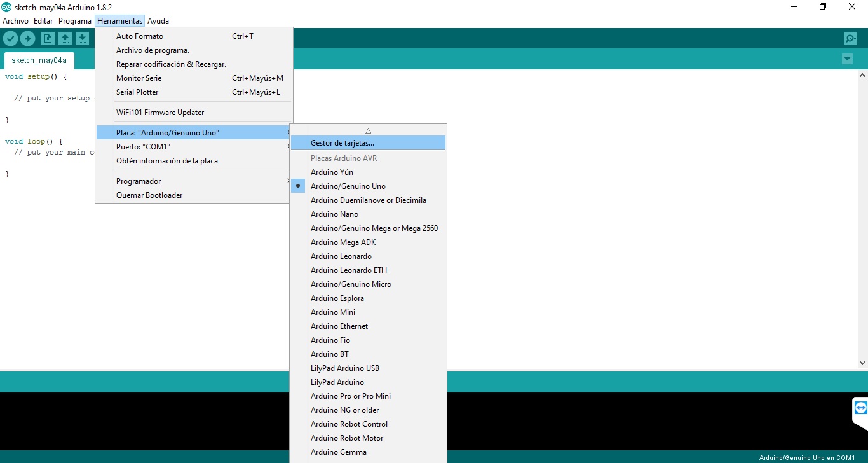Close the Herramientas menu
The width and height of the screenshot is (868, 463).
pos(119,21)
